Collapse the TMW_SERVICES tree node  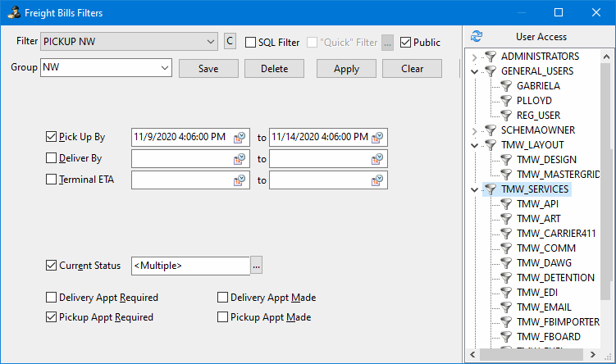tap(474, 189)
